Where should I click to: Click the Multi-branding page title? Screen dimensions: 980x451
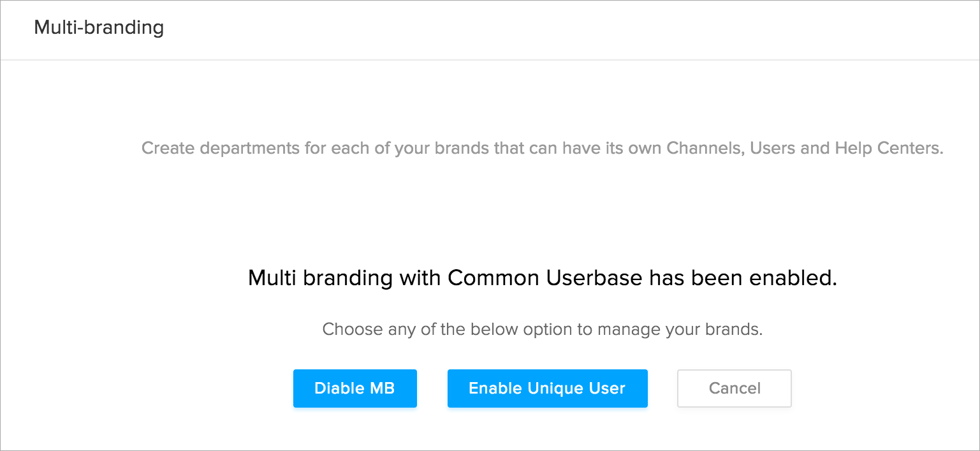click(x=99, y=28)
